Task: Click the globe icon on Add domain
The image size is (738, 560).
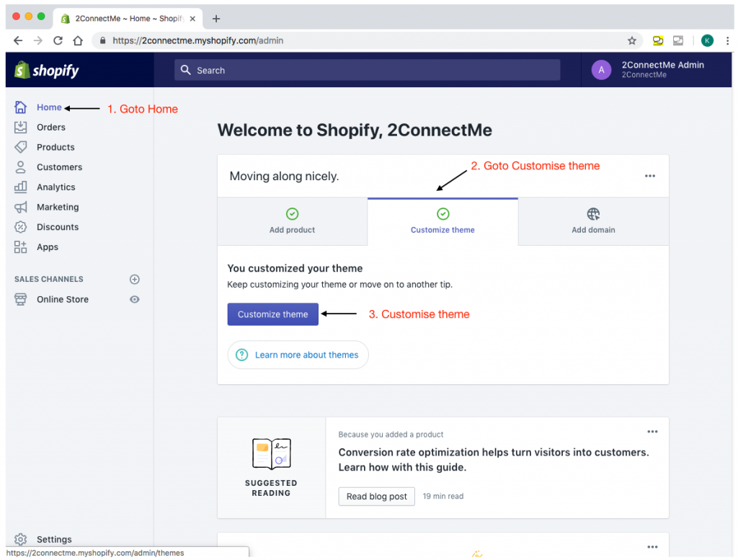Action: pos(594,214)
